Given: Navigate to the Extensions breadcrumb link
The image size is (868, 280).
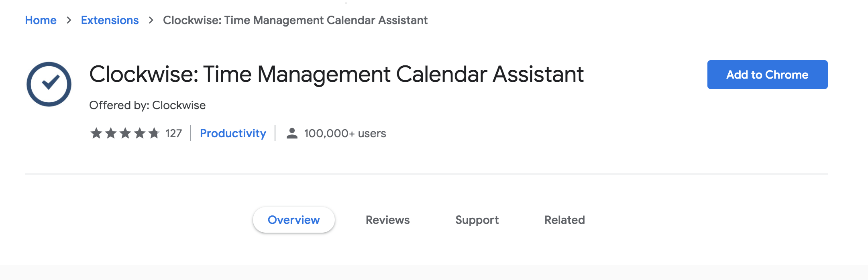Looking at the screenshot, I should [x=110, y=20].
